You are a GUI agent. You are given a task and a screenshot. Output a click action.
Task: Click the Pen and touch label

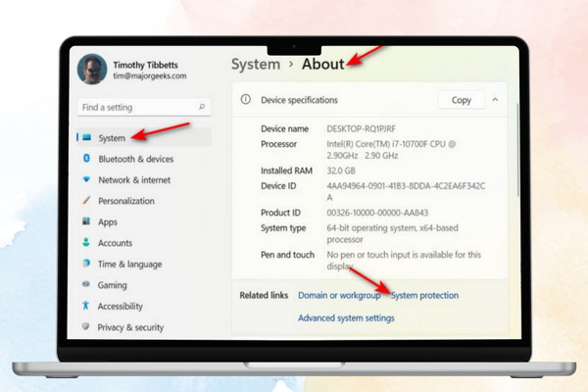click(x=287, y=255)
